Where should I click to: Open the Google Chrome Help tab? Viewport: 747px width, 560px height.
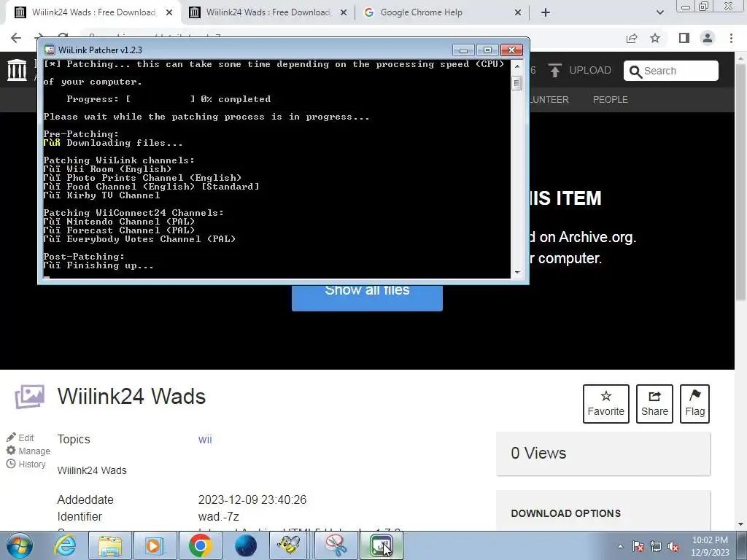421,12
